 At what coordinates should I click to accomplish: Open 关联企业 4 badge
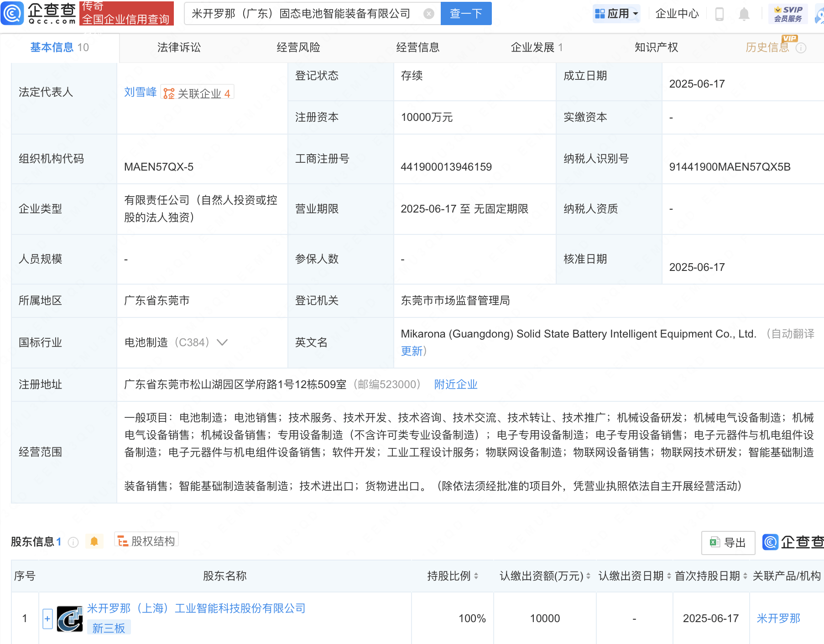coord(197,93)
